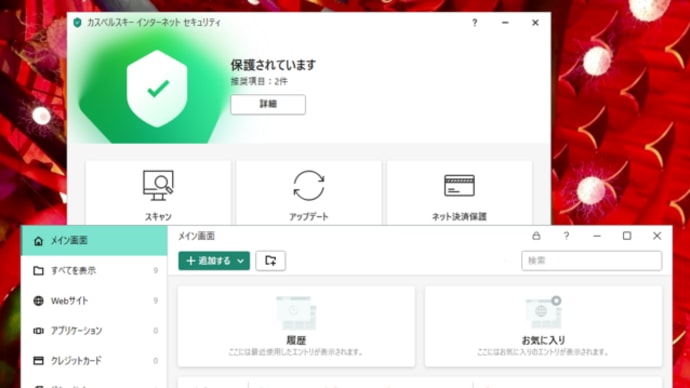Select メイン画面 in the sidebar
The height and width of the screenshot is (388, 690).
tap(94, 241)
